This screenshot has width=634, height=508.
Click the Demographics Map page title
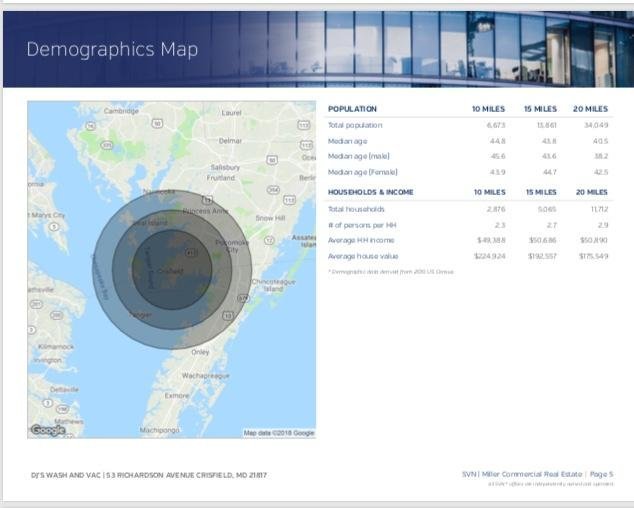(112, 49)
